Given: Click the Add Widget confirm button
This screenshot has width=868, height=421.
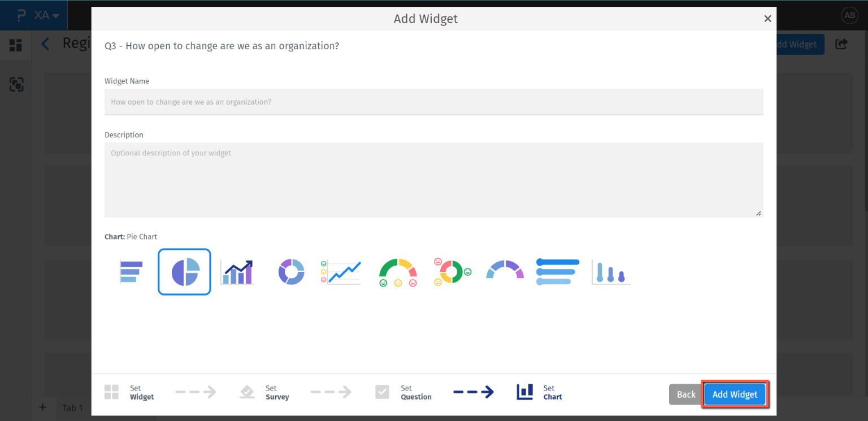Looking at the screenshot, I should (735, 394).
